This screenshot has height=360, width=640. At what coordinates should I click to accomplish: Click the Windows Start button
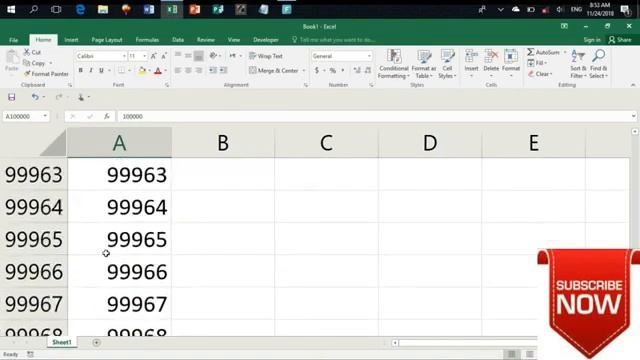11,9
